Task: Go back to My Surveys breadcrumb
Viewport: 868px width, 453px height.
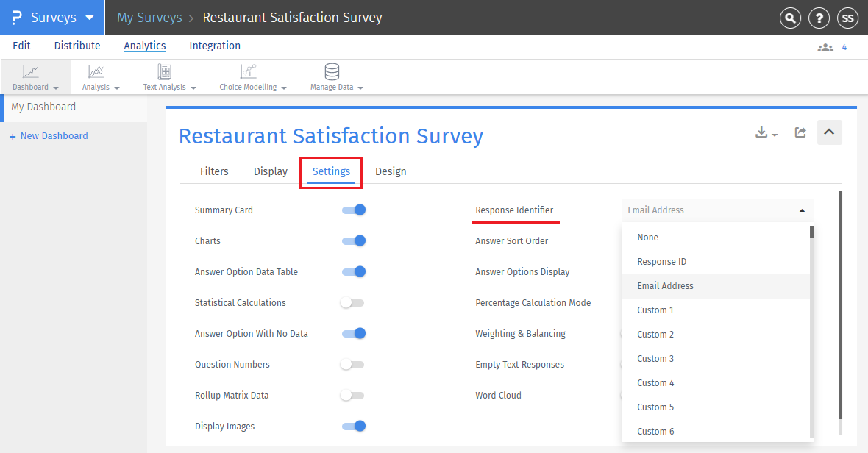Action: pyautogui.click(x=149, y=18)
